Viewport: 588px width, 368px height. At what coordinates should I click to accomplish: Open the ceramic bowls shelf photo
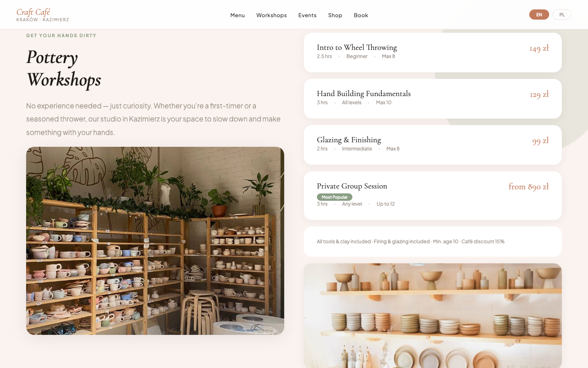click(x=433, y=316)
